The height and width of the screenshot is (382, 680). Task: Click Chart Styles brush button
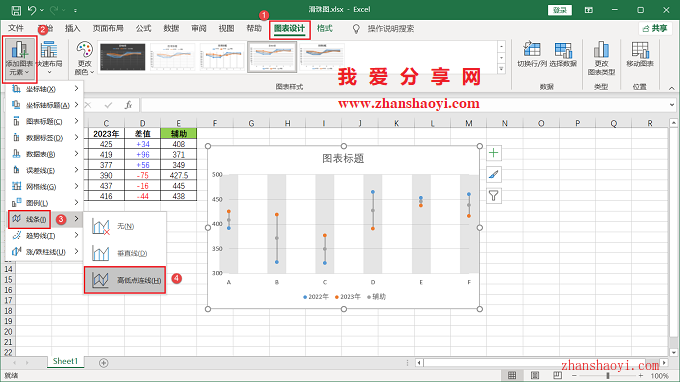pyautogui.click(x=494, y=174)
